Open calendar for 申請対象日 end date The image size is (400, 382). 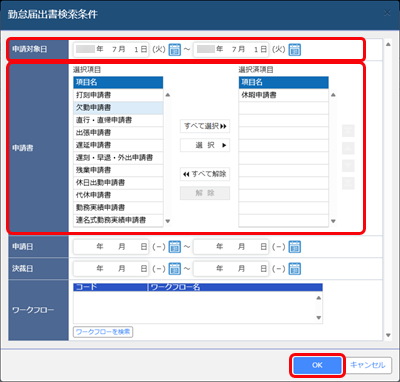pos(294,50)
